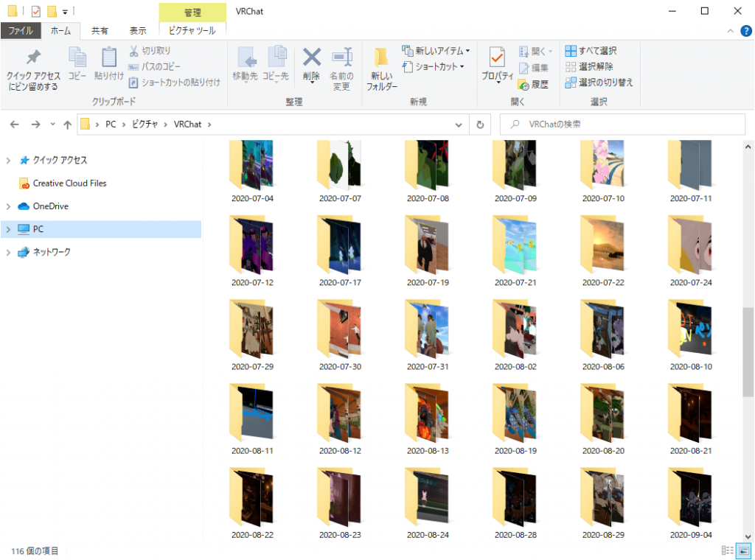The image size is (755, 560).
Task: Switch to Home (ホーム) tab
Action: coord(60,31)
